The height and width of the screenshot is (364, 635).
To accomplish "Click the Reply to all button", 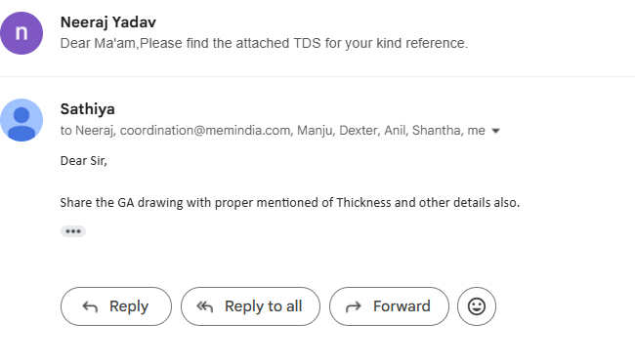I will tap(250, 306).
